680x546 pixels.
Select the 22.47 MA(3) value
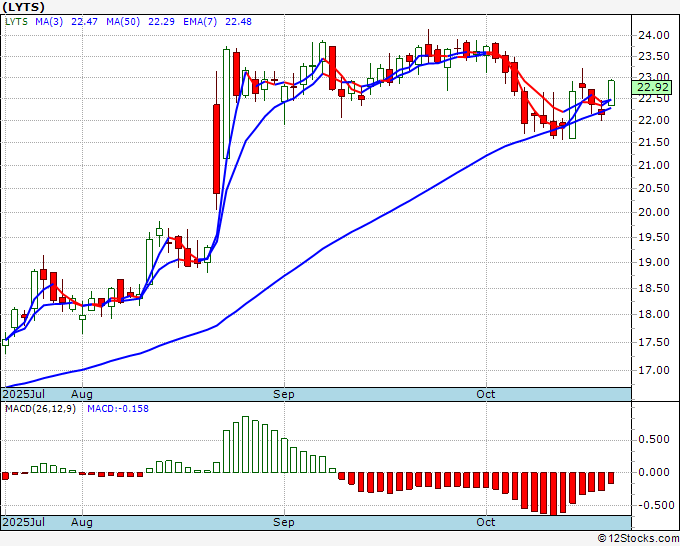pos(85,22)
